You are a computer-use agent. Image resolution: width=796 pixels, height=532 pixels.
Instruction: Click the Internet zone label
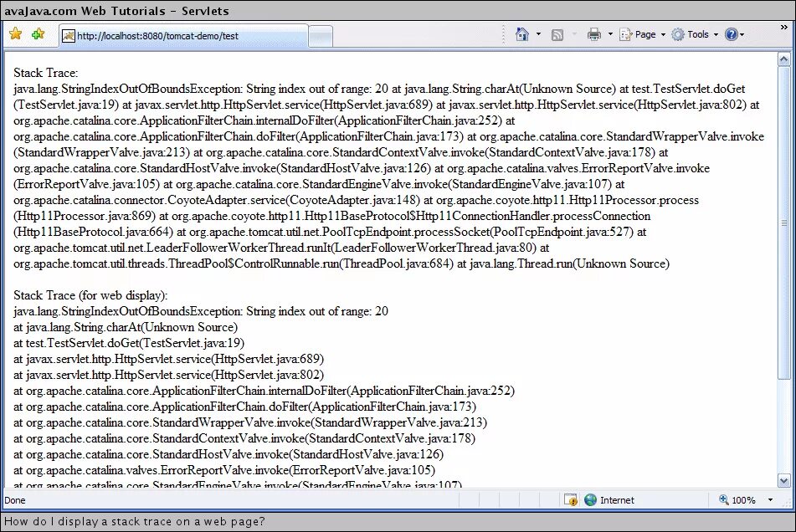[x=617, y=500]
